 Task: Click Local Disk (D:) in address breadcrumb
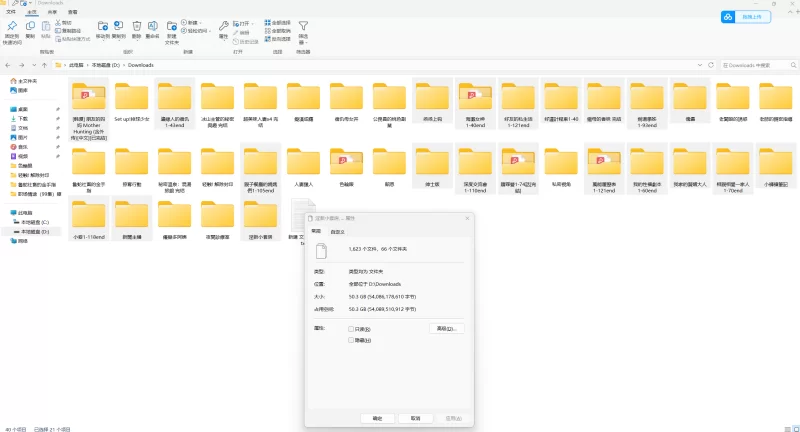tap(106, 65)
